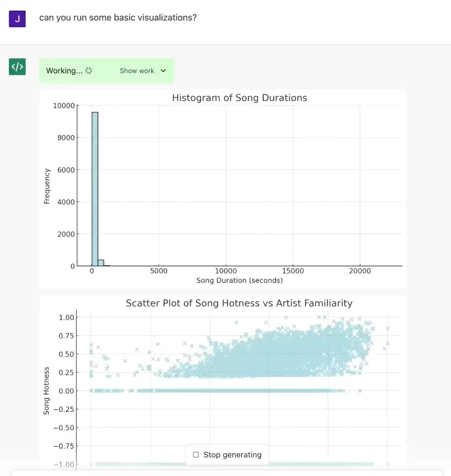Click the Histogram of Song Durations title
This screenshot has height=476, width=451.
(x=240, y=98)
